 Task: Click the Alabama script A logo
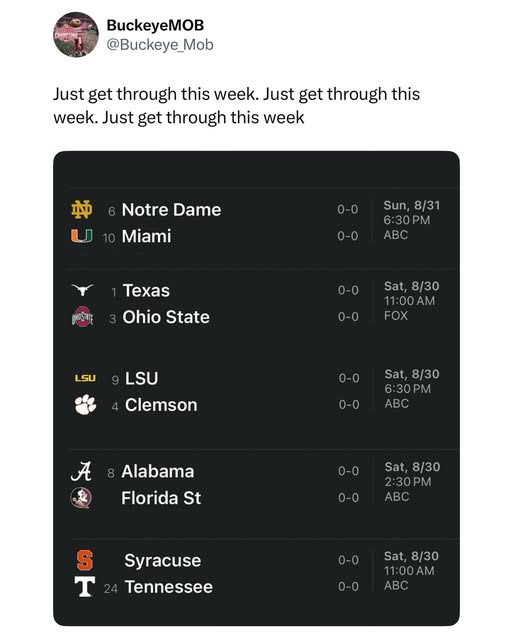(x=82, y=471)
